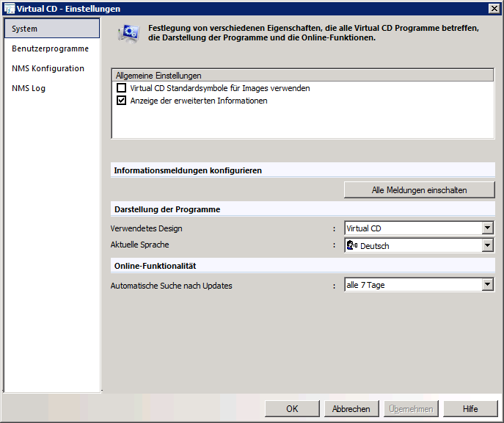Click the Automatische Suche nach Updates label
504x423 pixels.
pyautogui.click(x=172, y=286)
